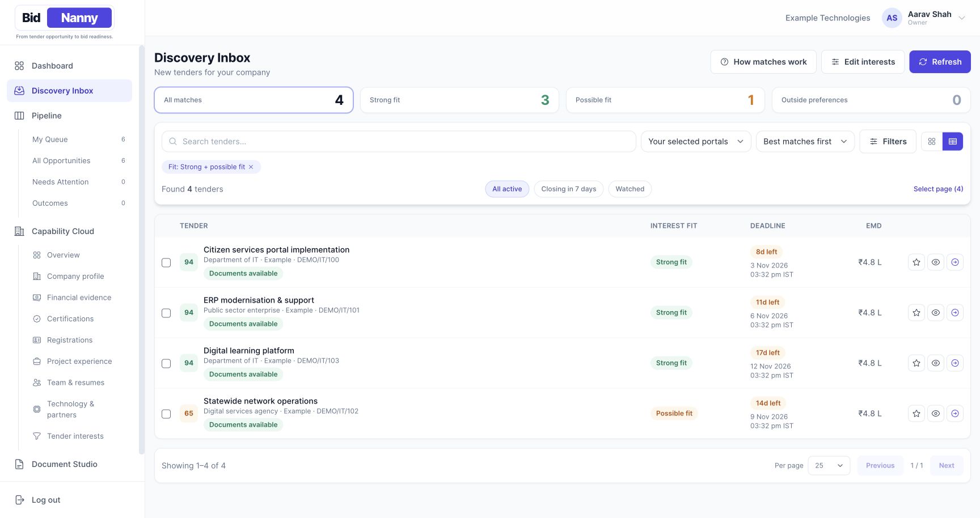Open arrow icon for ERP modernisation row
Viewport: 980px width, 518px height.
point(955,312)
